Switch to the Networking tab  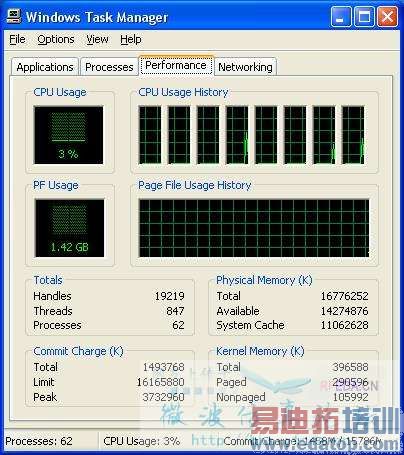[245, 67]
